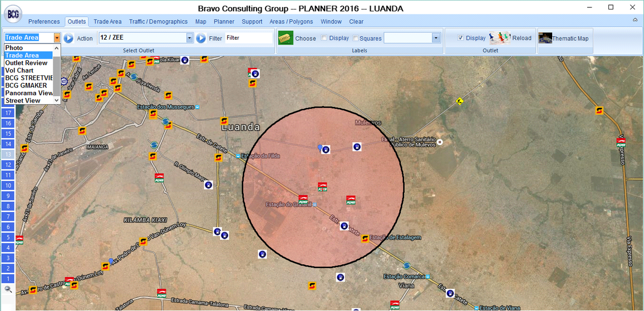Open the Window tab
The image size is (644, 311).
pyautogui.click(x=331, y=22)
